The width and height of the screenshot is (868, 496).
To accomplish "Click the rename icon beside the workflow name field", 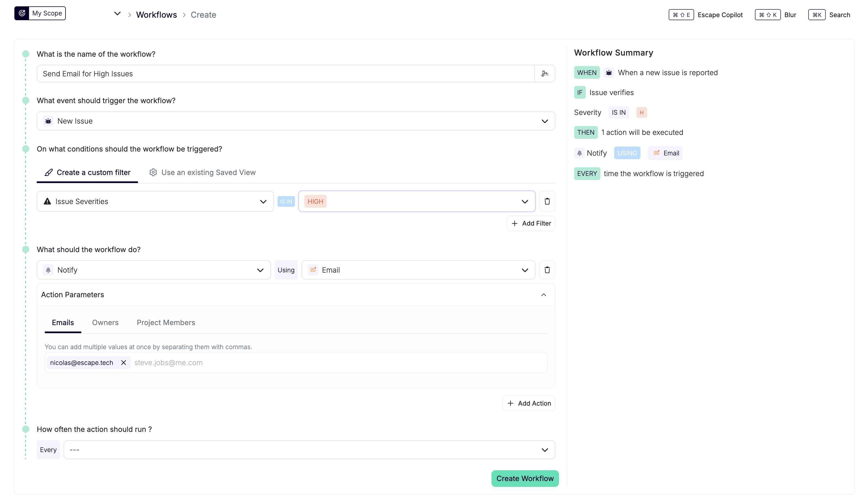I will (545, 73).
